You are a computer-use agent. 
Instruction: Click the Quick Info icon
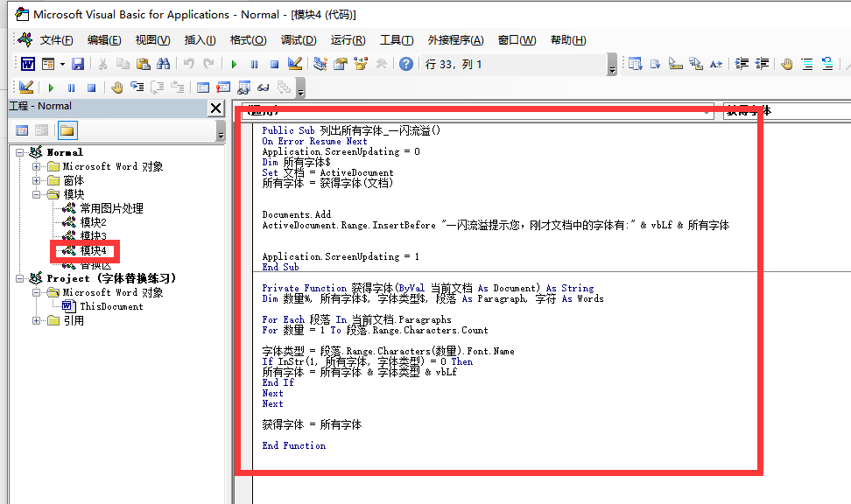(x=676, y=64)
